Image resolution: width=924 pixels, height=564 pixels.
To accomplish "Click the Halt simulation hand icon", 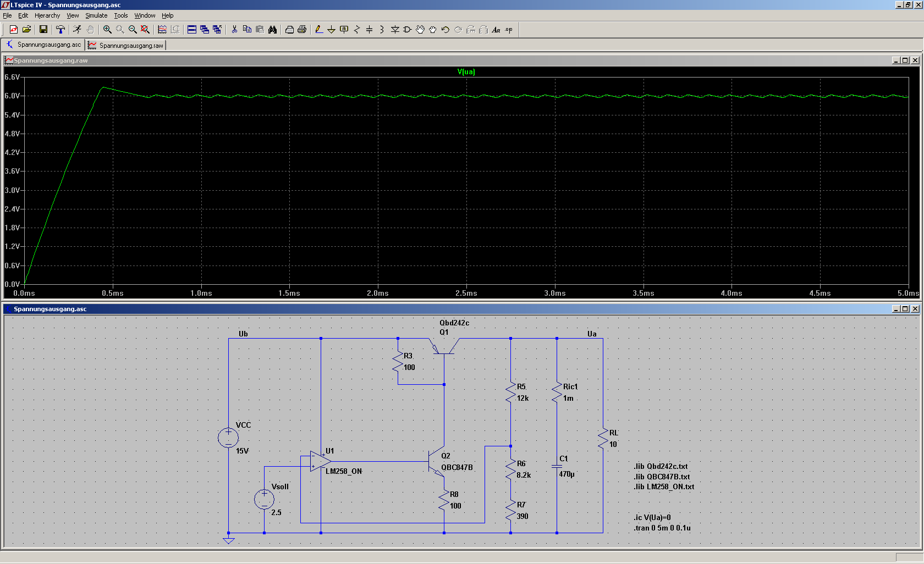I will coord(90,30).
